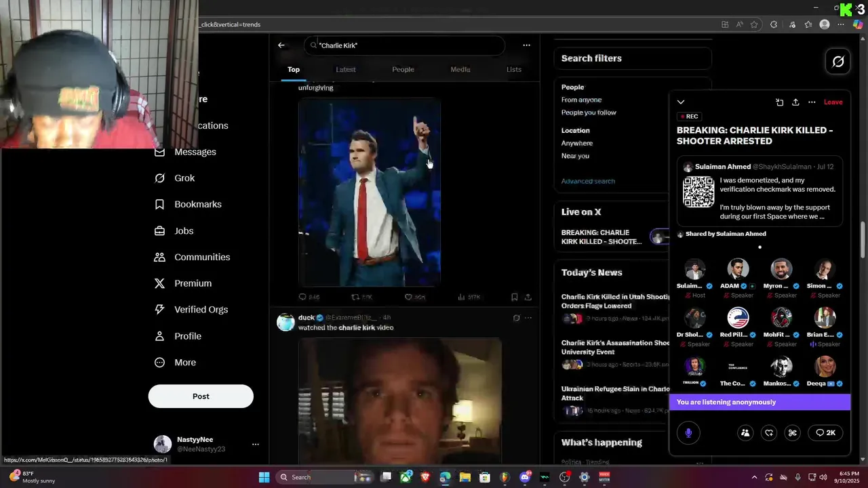Open search options three-dot menu
Image resolution: width=868 pixels, height=488 pixels.
(x=526, y=45)
